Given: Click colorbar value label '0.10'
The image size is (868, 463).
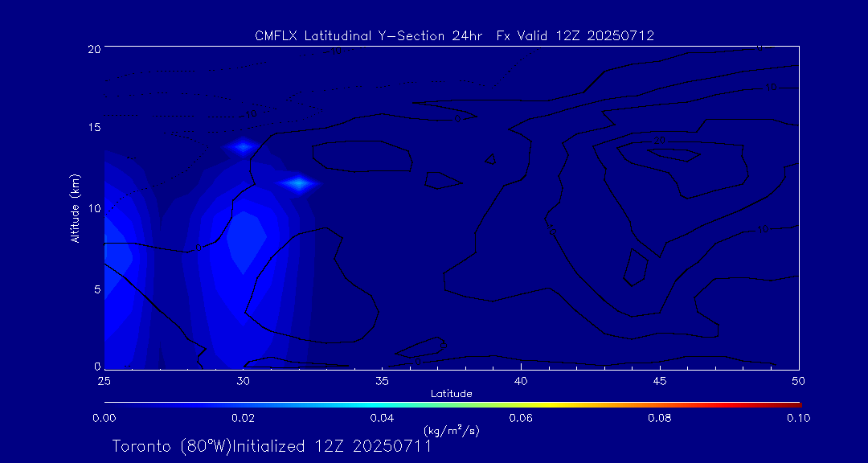Looking at the screenshot, I should pyautogui.click(x=798, y=418).
